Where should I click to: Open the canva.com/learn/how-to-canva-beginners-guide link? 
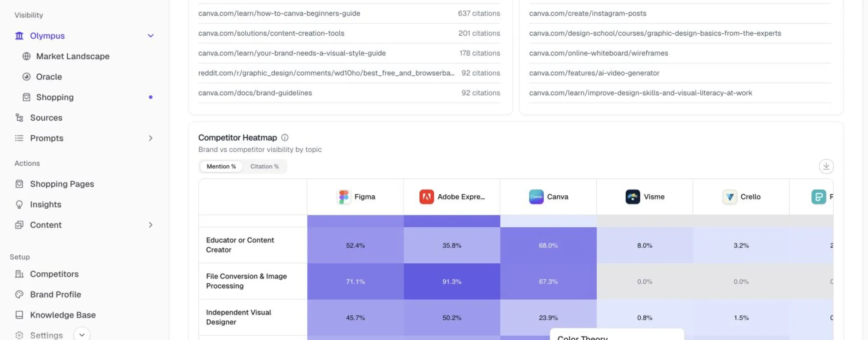pyautogui.click(x=279, y=13)
